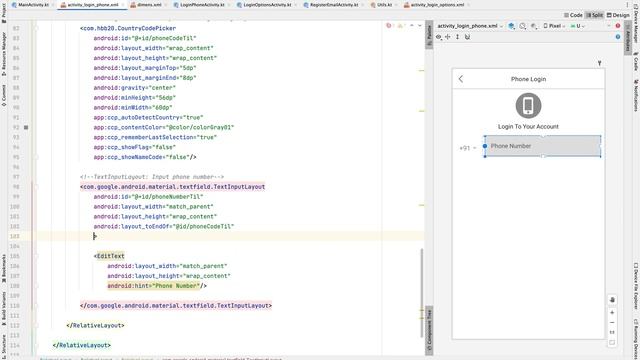Click the android:id="@+id/phoneNumberTil" attribute line
Image resolution: width=640 pixels, height=360 pixels.
pyautogui.click(x=148, y=197)
